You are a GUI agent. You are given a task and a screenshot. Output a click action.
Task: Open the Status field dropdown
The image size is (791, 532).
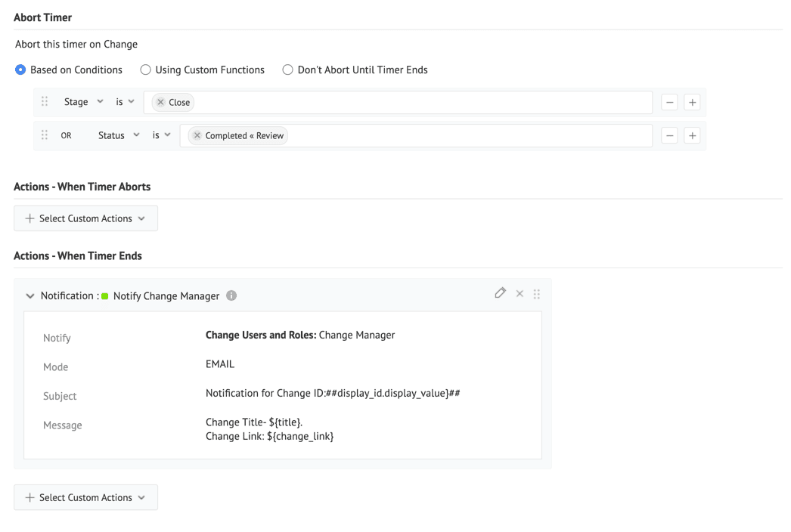119,135
